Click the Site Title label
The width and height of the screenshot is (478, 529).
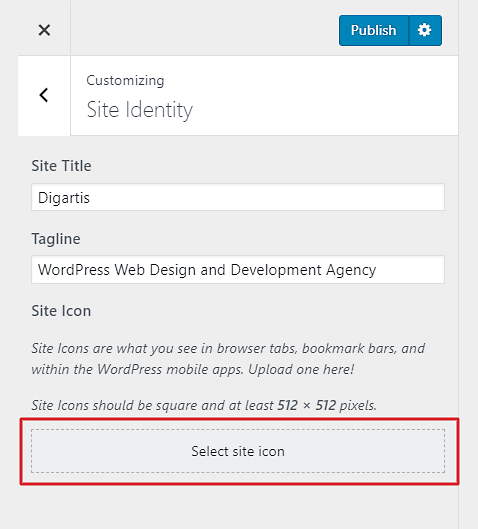point(61,166)
